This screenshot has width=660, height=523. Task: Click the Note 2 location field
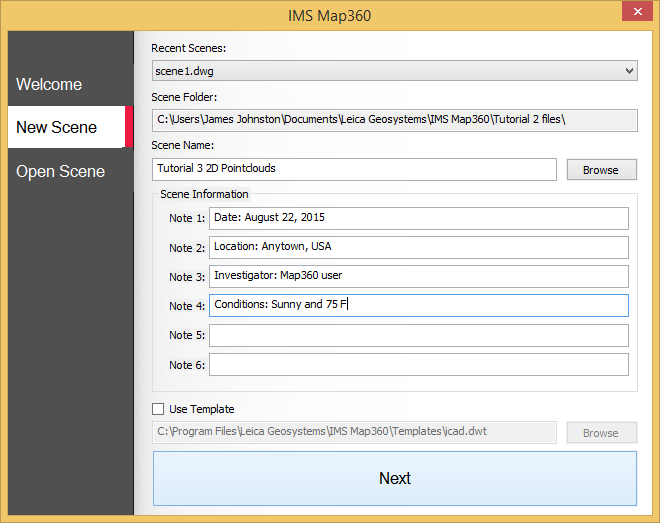coord(419,247)
